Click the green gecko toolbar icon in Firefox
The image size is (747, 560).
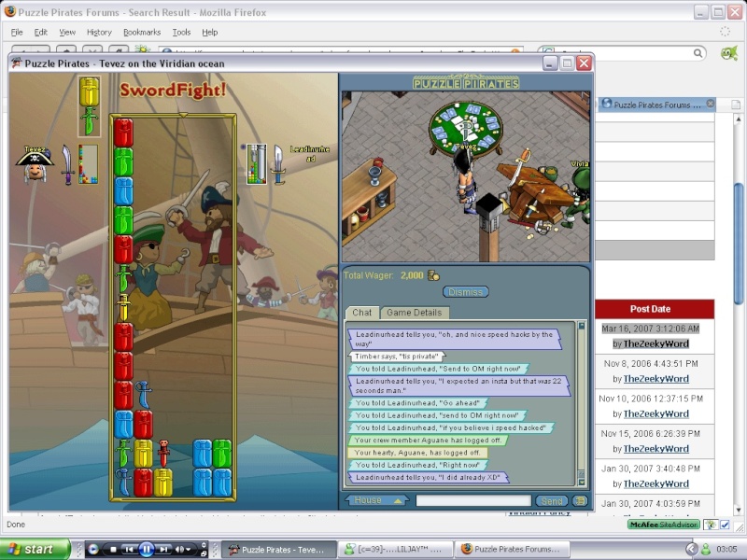729,52
